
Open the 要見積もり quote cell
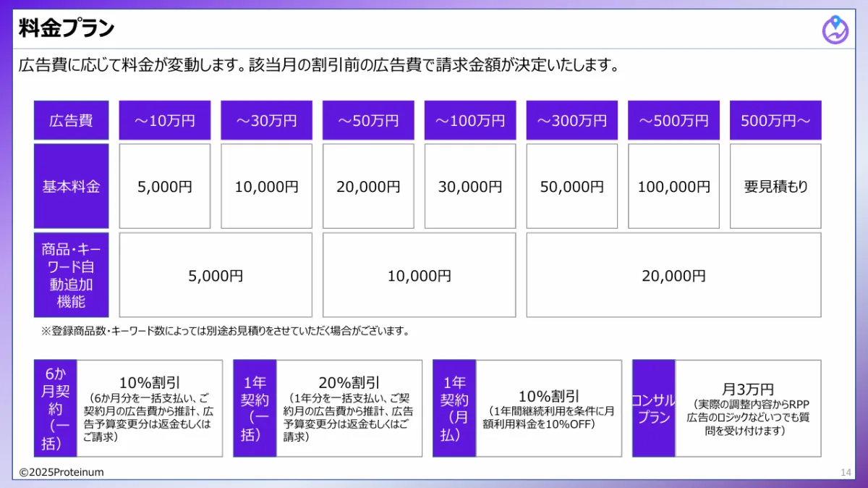pos(775,186)
